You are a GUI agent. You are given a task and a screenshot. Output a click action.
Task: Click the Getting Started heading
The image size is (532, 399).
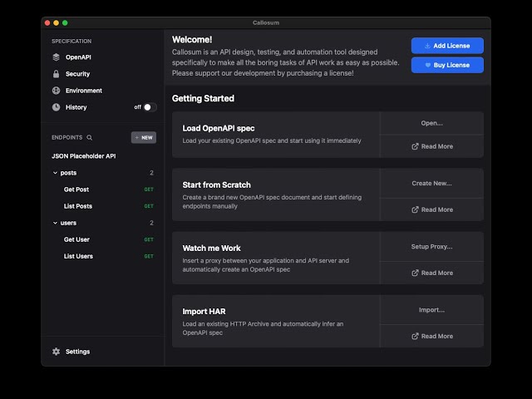[203, 98]
